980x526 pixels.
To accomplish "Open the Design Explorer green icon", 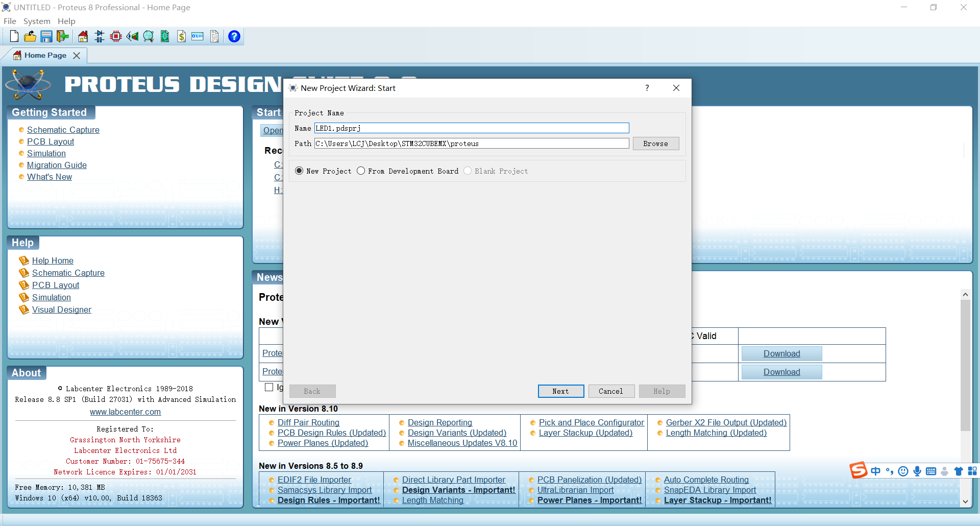I will (165, 36).
